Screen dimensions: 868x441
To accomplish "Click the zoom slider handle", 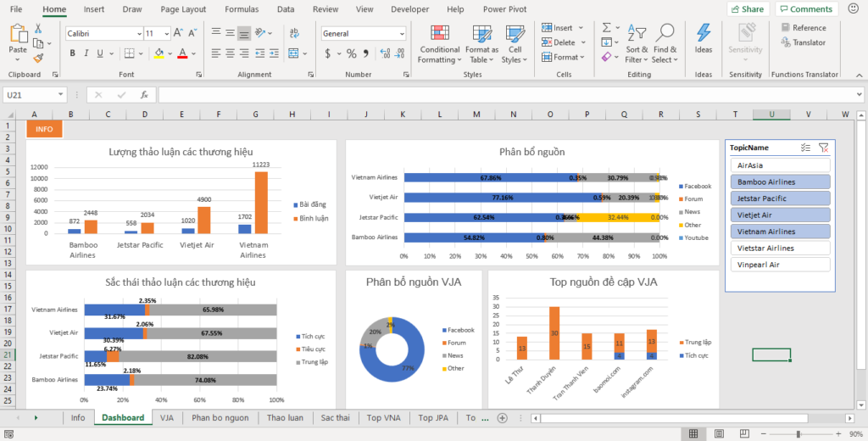I will [x=798, y=434].
